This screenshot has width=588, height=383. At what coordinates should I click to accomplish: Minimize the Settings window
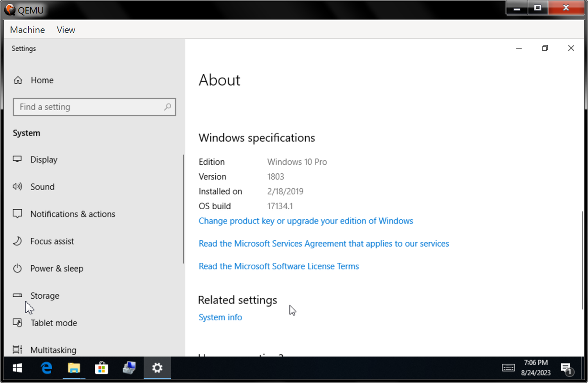click(x=519, y=48)
